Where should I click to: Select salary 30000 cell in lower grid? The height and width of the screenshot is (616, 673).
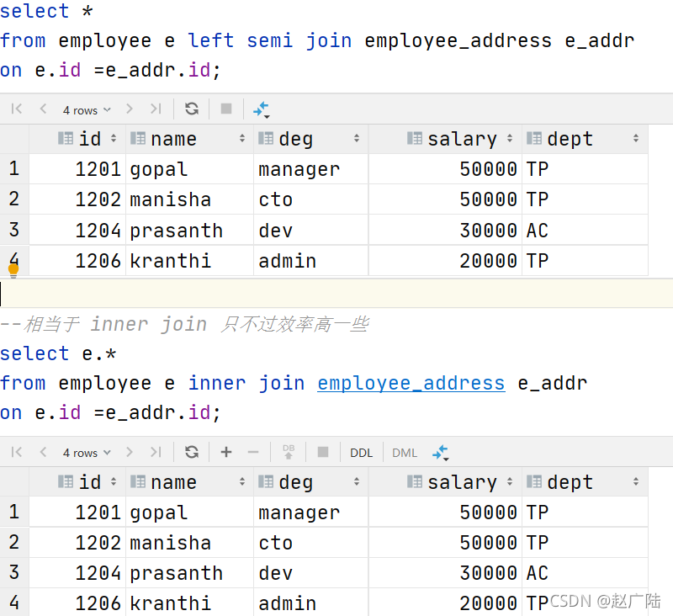pos(445,573)
